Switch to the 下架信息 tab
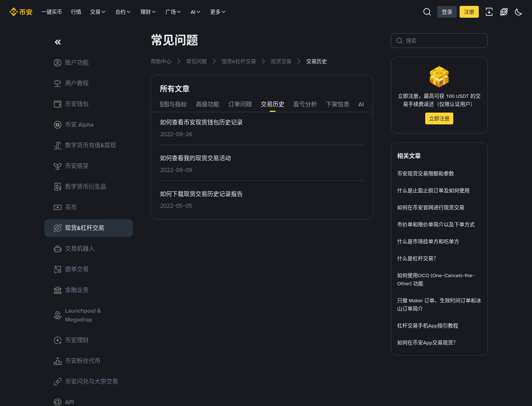The image size is (532, 406). pyautogui.click(x=338, y=104)
